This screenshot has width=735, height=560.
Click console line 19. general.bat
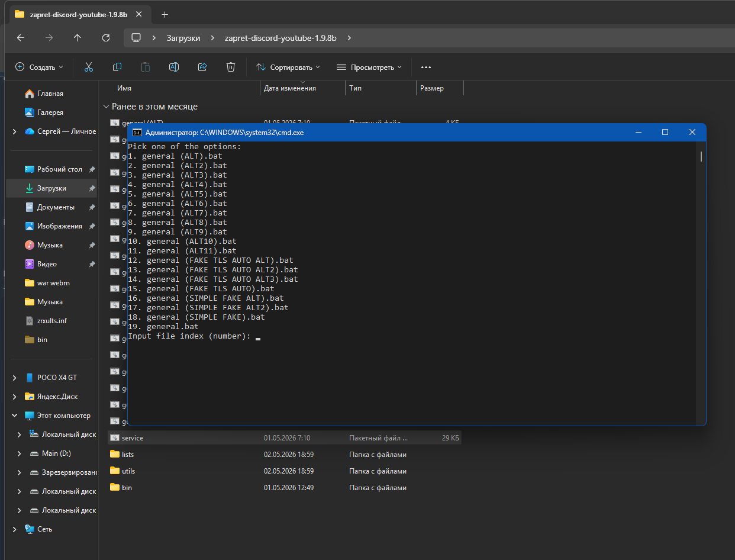pyautogui.click(x=163, y=327)
